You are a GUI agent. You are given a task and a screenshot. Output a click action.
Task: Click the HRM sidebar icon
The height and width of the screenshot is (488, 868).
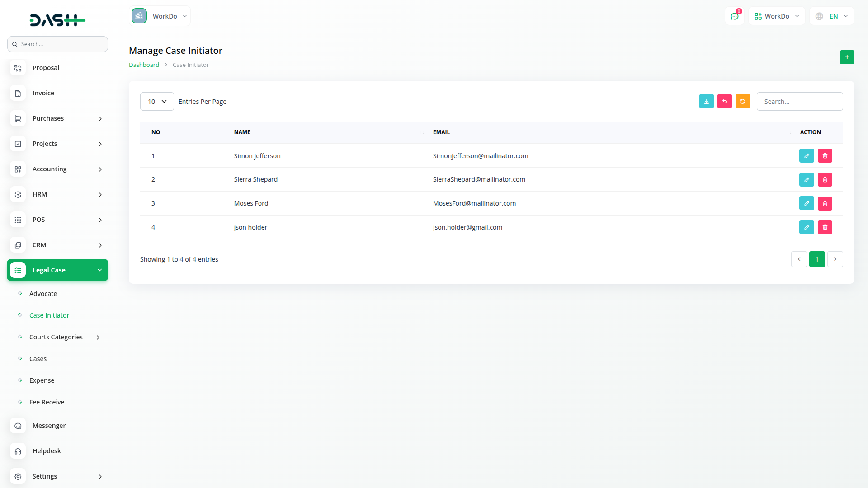[x=18, y=194]
